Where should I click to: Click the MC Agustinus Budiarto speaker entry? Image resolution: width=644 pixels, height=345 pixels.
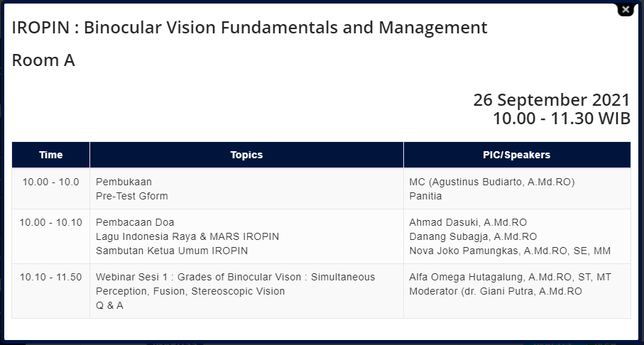[491, 182]
